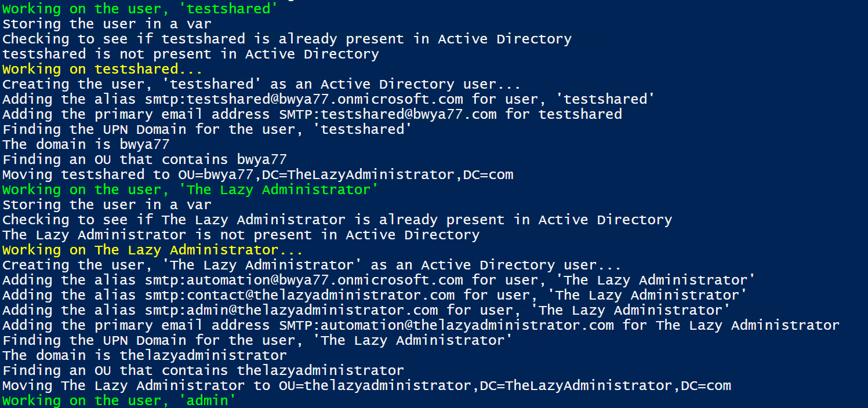
Task: Click the smtp:automation@bwya77.onmicrosoft.com alias
Action: coord(304,280)
